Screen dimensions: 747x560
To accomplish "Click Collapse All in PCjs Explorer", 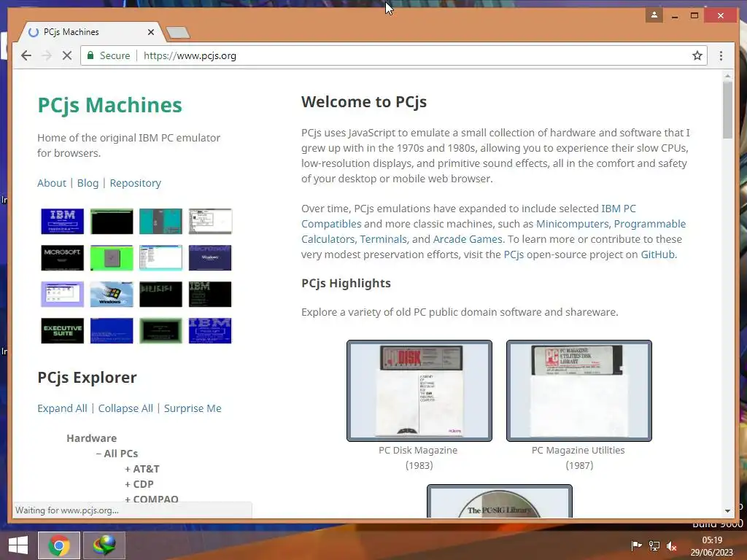I will 125,408.
